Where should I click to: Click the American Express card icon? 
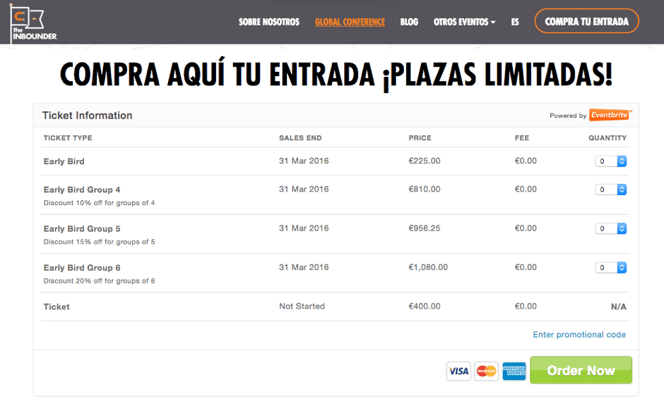click(x=514, y=371)
